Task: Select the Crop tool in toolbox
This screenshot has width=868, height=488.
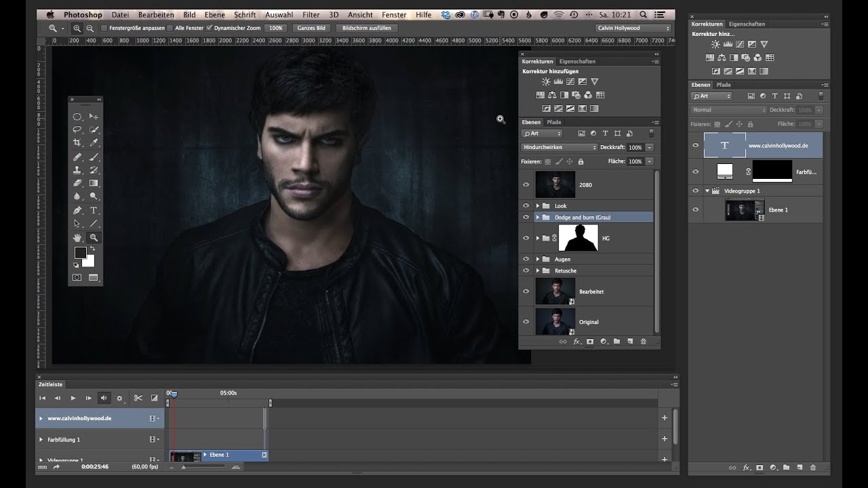Action: [x=77, y=143]
